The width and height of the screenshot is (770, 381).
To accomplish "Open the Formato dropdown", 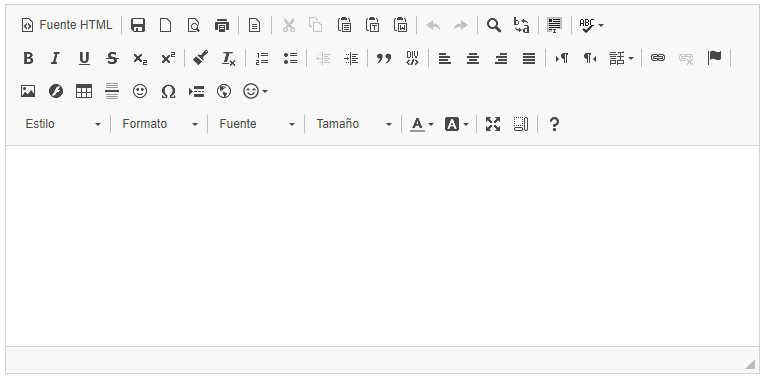I will pyautogui.click(x=160, y=124).
